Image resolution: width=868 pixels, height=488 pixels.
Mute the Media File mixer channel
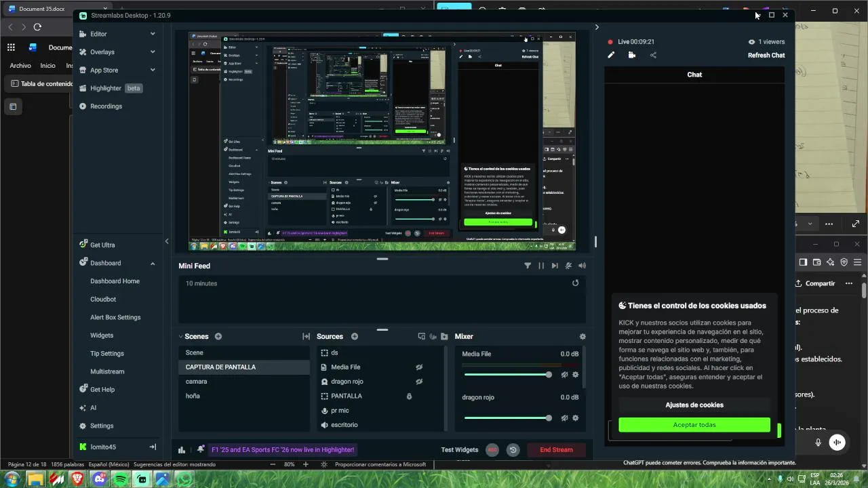[564, 375]
